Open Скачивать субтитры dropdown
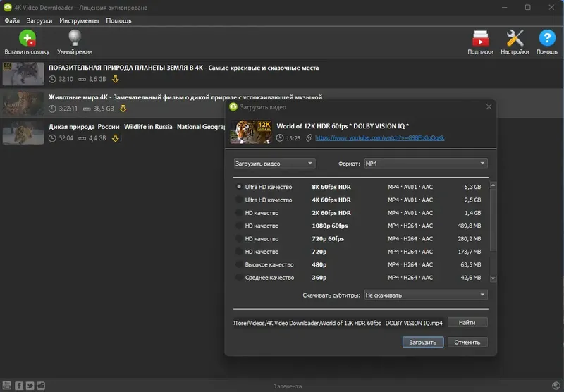 coord(426,295)
